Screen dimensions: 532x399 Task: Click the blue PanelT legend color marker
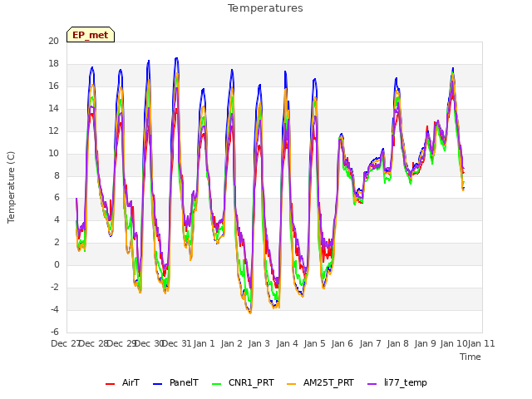pyautogui.click(x=158, y=384)
